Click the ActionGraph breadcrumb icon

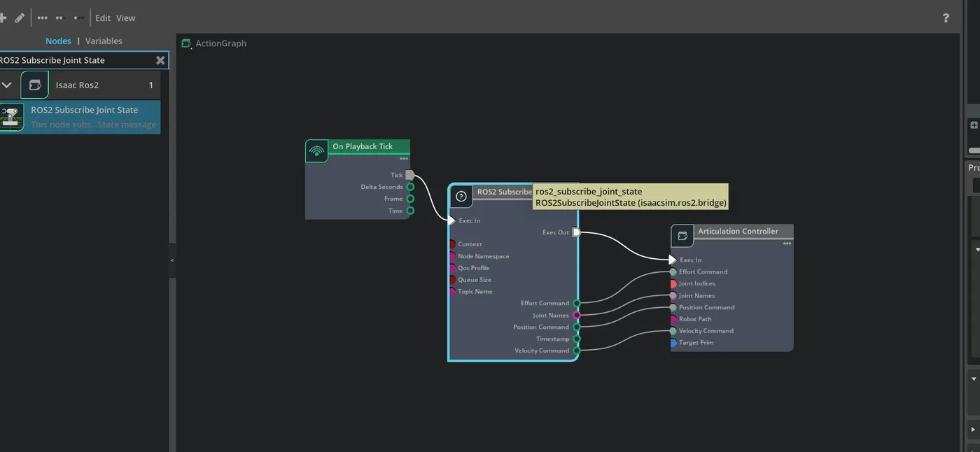[186, 43]
